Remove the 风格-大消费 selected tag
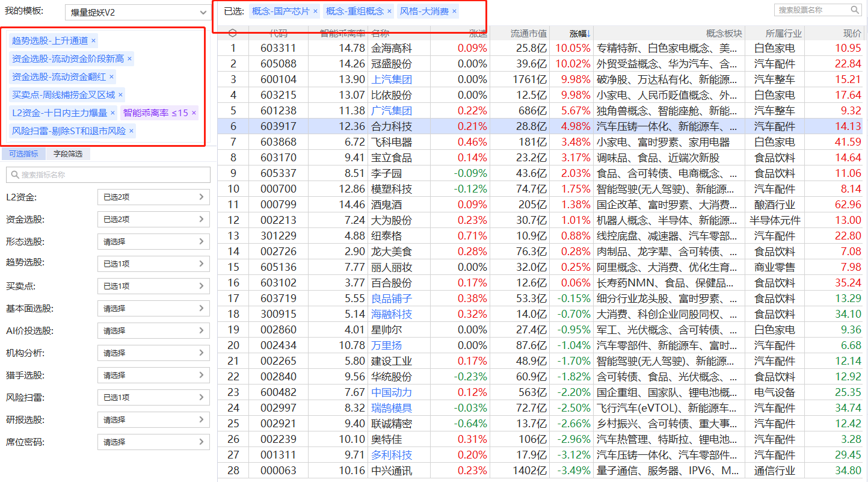868x482 pixels. (454, 11)
